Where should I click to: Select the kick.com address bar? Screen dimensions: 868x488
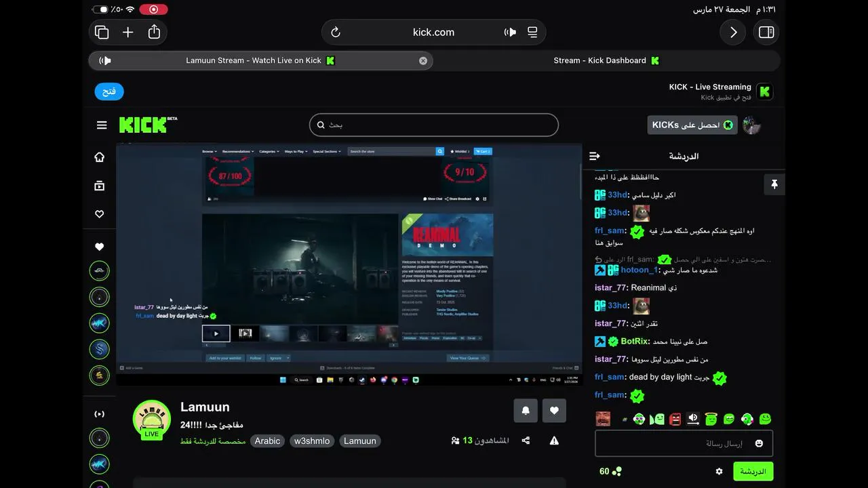433,33
